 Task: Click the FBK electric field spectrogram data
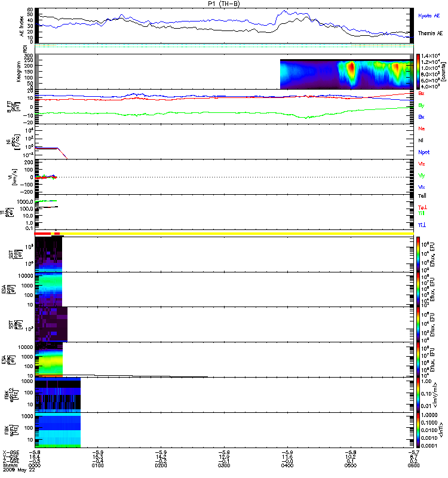(58, 395)
